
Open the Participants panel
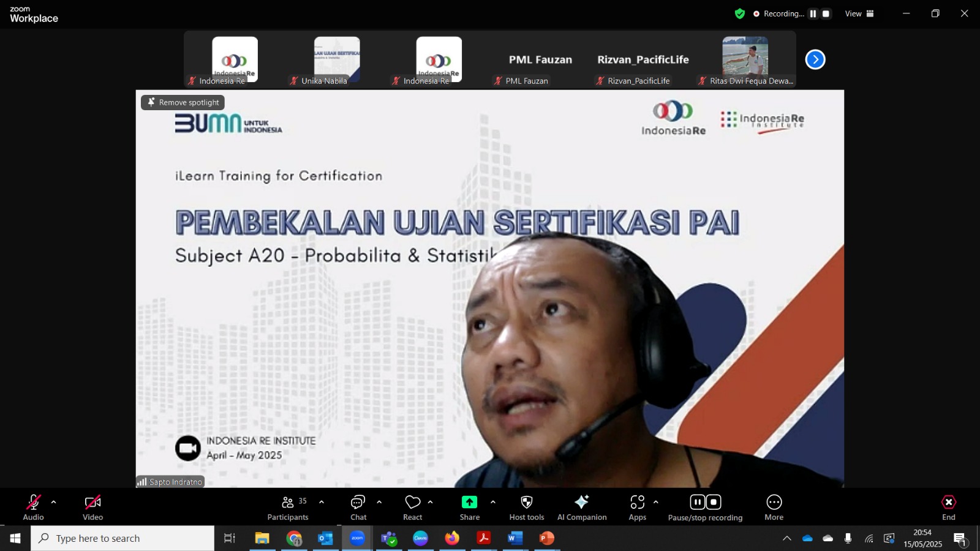pos(288,508)
